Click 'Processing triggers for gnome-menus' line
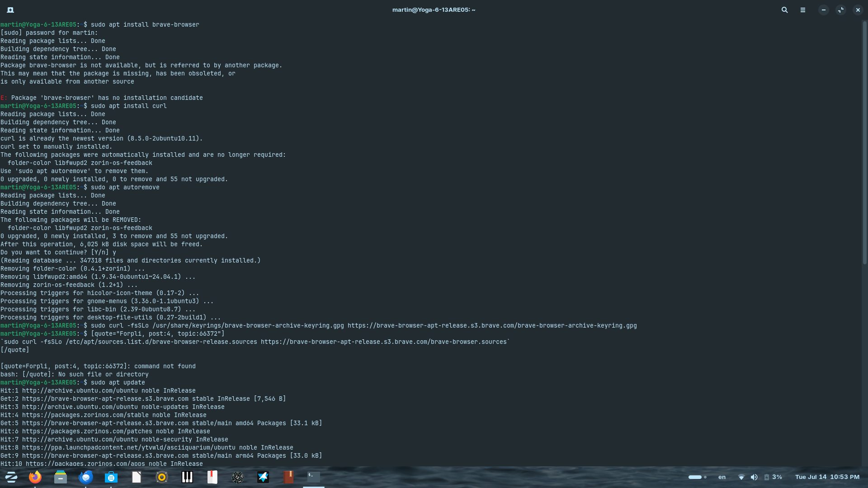The image size is (868, 488). pyautogui.click(x=107, y=301)
